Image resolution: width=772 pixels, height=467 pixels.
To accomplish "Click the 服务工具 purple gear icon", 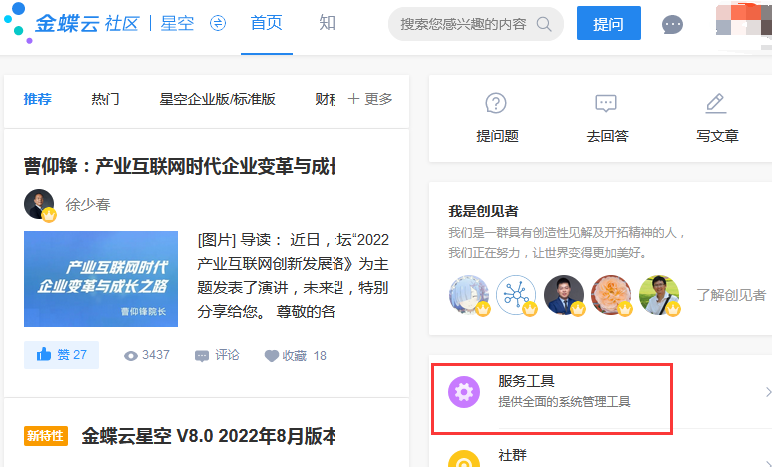I will 463,391.
